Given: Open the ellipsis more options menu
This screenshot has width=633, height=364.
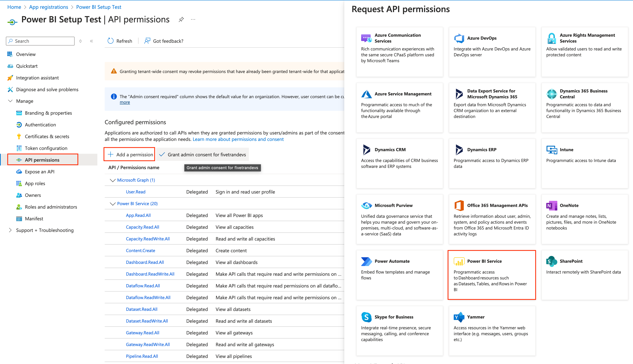Looking at the screenshot, I should click(x=193, y=19).
